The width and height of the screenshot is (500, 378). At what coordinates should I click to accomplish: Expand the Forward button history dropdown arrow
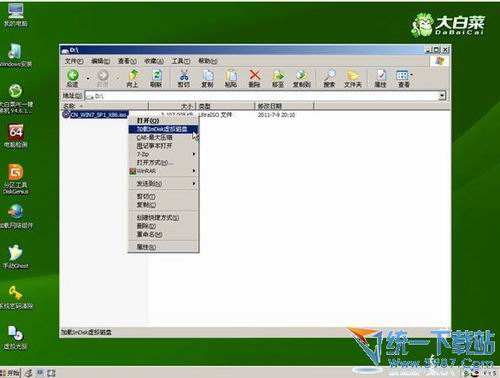click(118, 79)
